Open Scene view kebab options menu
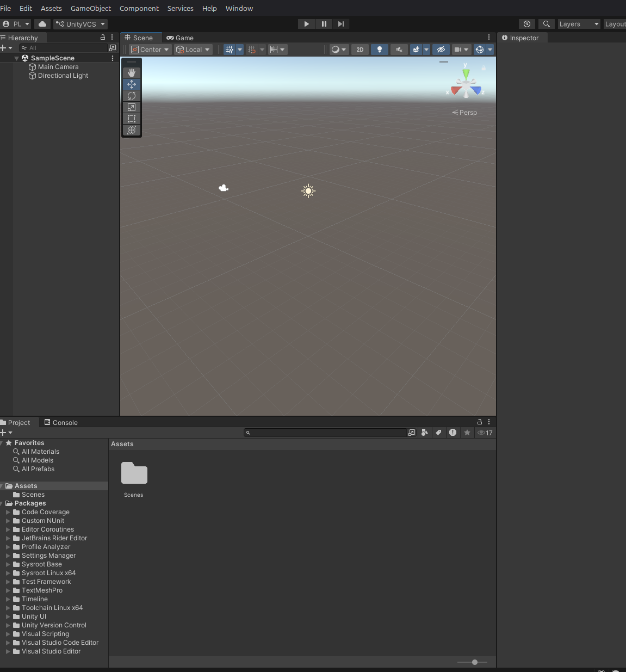The height and width of the screenshot is (672, 626). coord(489,38)
